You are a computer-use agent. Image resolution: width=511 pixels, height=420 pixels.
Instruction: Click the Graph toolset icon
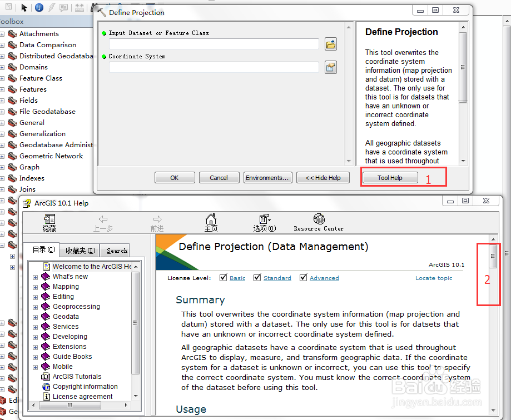point(12,167)
